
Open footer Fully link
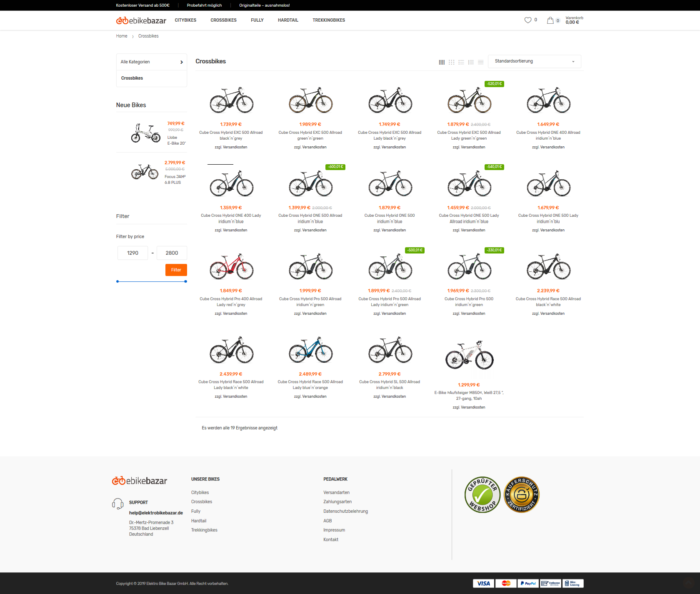click(x=196, y=511)
